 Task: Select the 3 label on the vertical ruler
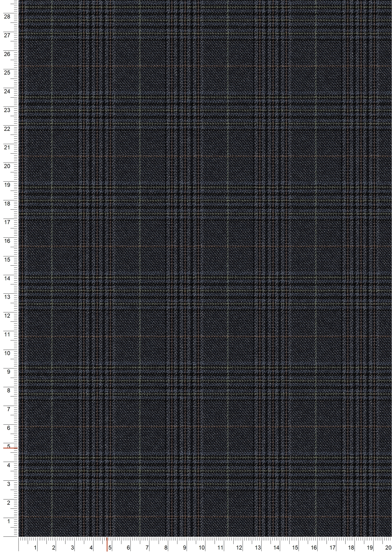pyautogui.click(x=9, y=484)
